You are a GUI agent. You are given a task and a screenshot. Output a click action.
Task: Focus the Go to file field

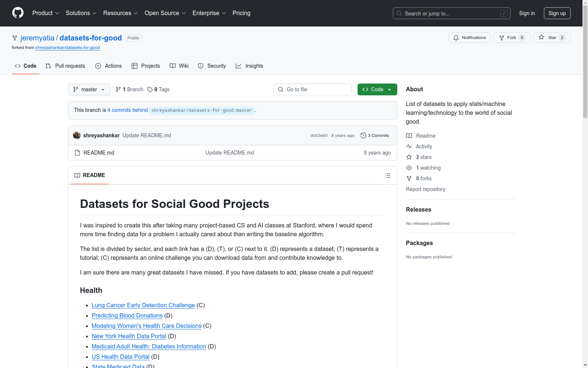click(312, 89)
